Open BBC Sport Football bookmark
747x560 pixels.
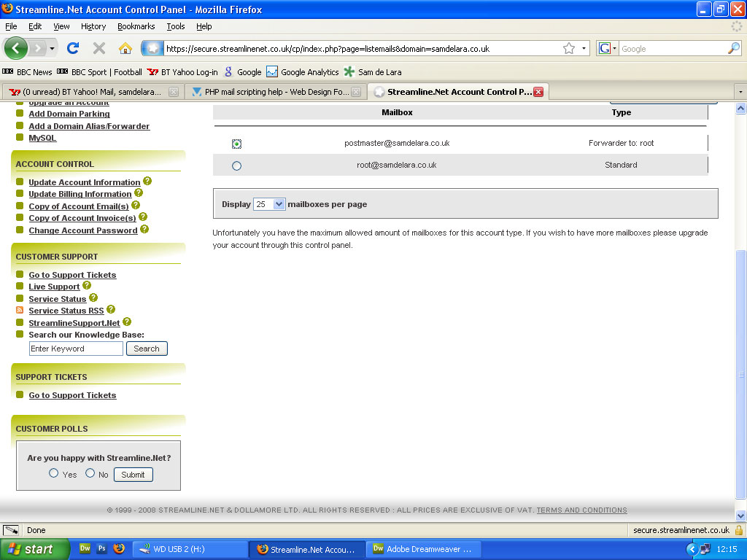coord(99,72)
